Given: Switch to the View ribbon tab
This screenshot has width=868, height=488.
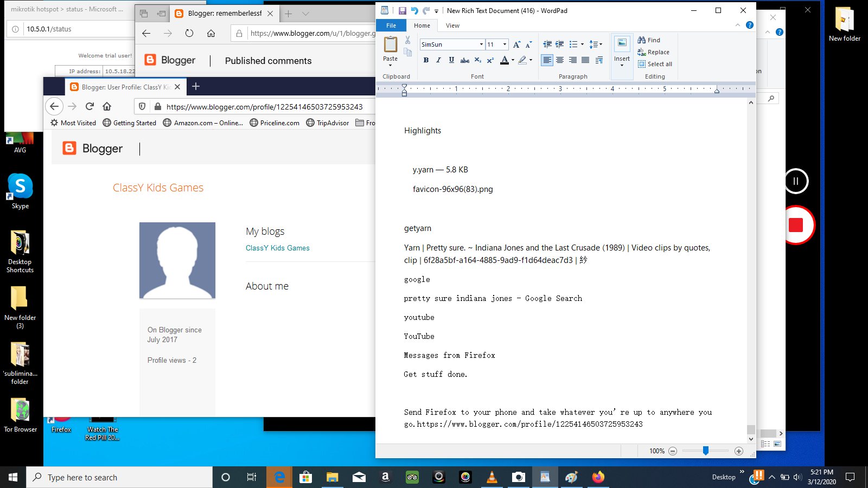Looking at the screenshot, I should coord(452,25).
